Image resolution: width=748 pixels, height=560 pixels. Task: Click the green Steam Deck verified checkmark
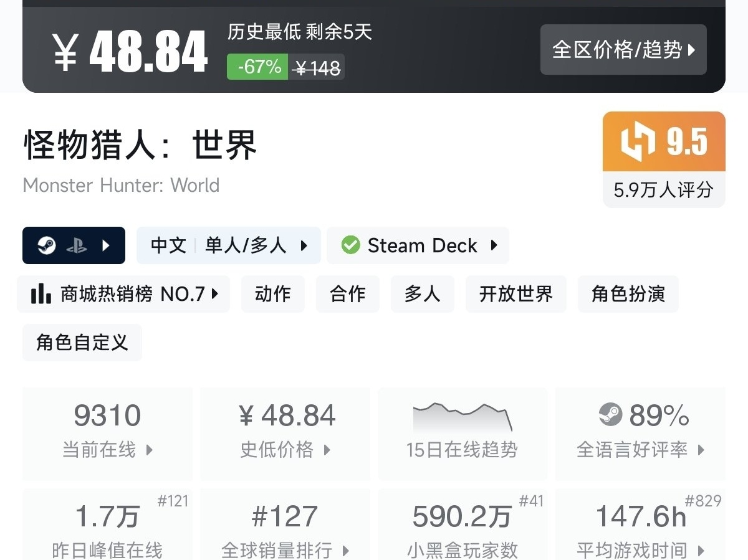click(x=351, y=245)
